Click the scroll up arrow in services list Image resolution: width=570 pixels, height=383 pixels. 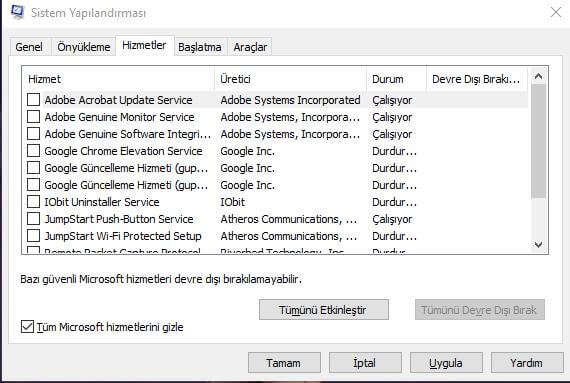pyautogui.click(x=538, y=76)
